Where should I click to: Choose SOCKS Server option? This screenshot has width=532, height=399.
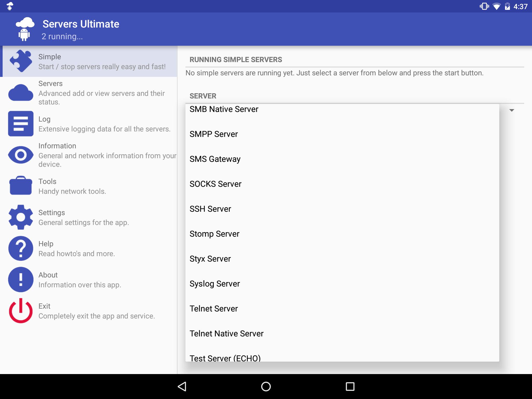pos(342,184)
